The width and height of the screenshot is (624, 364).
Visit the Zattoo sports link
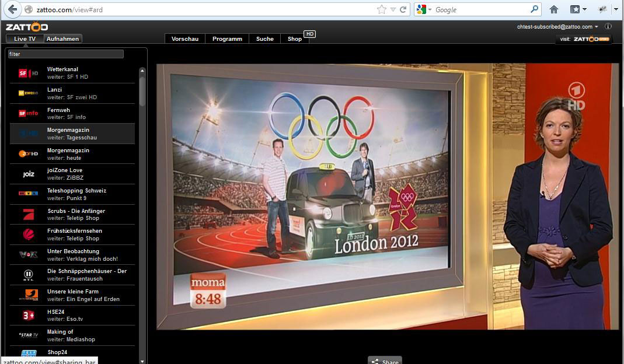(583, 39)
